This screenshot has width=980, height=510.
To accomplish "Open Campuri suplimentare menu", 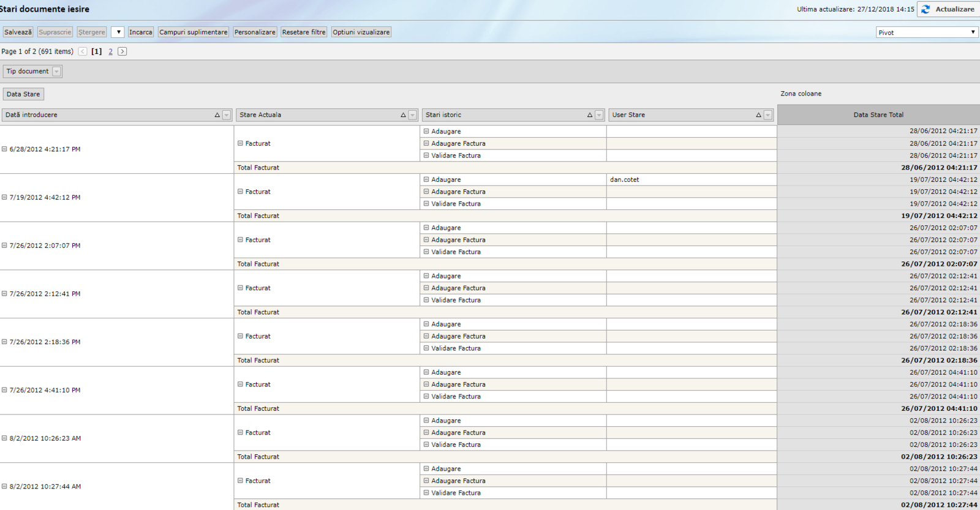I will coord(193,32).
